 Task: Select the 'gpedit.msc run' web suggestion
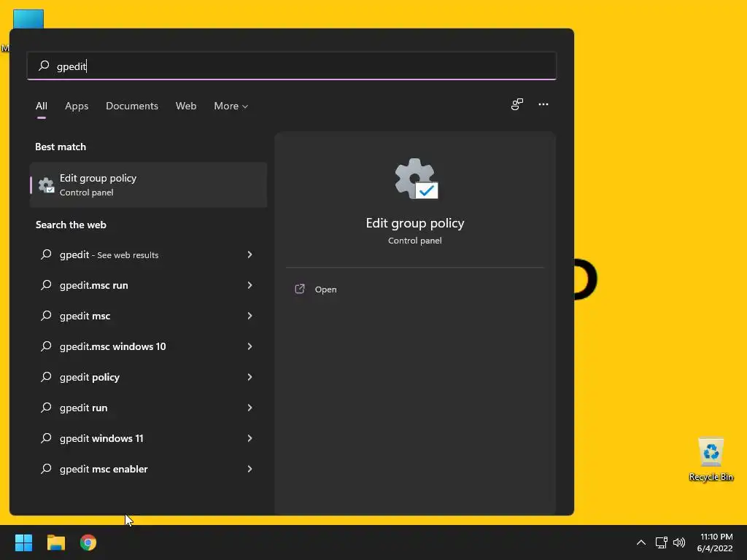[149, 285]
